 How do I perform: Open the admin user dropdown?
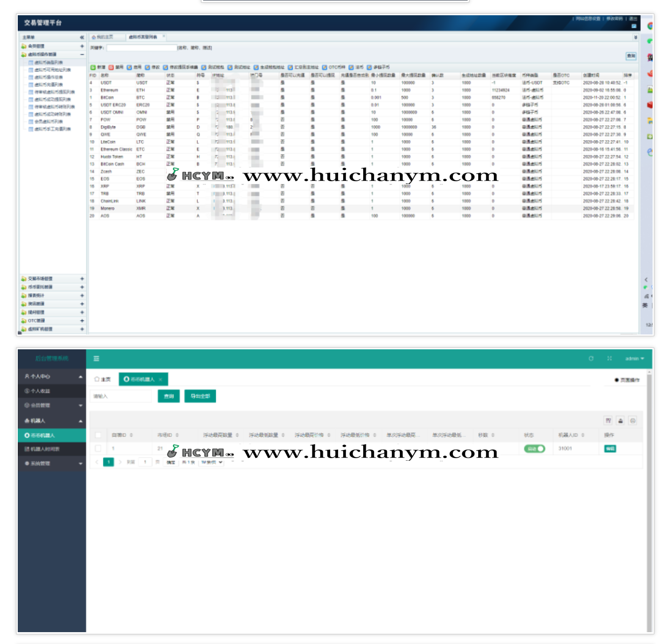tap(634, 359)
